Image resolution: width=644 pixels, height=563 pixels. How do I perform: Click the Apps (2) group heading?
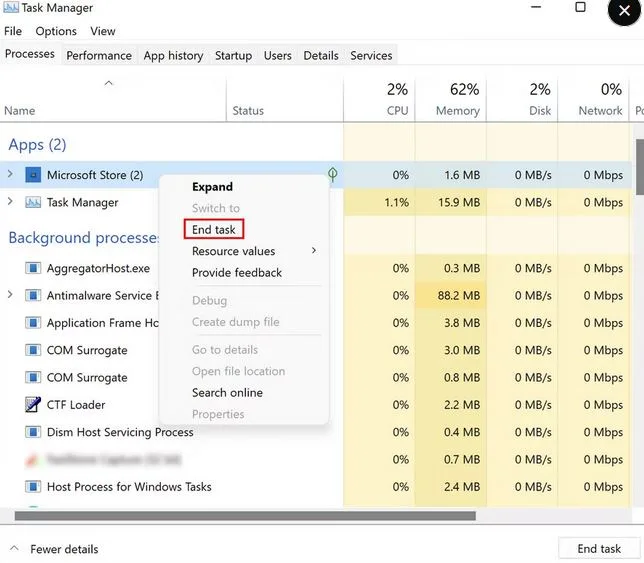[x=37, y=145]
